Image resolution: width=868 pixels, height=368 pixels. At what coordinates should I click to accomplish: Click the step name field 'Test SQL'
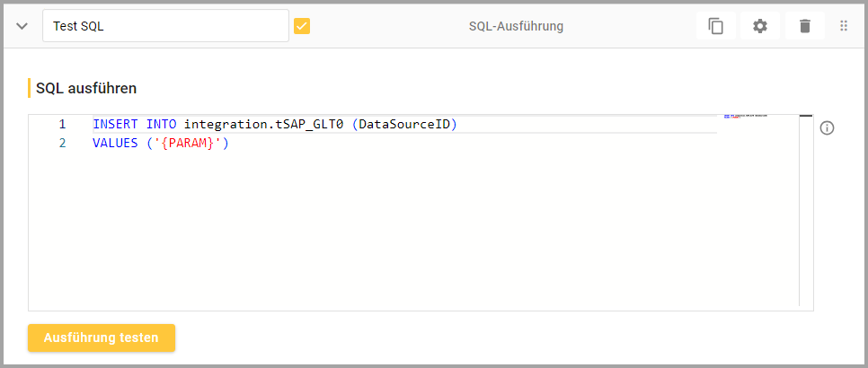165,26
